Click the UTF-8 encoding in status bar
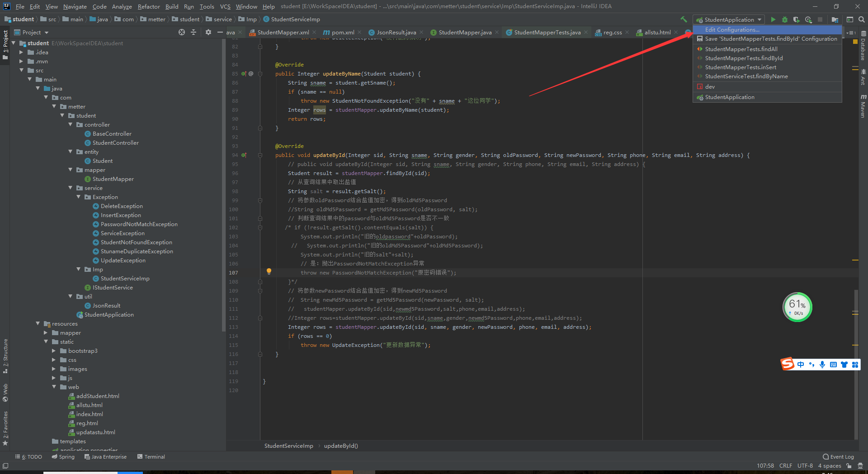This screenshot has width=868, height=474. coord(805,465)
